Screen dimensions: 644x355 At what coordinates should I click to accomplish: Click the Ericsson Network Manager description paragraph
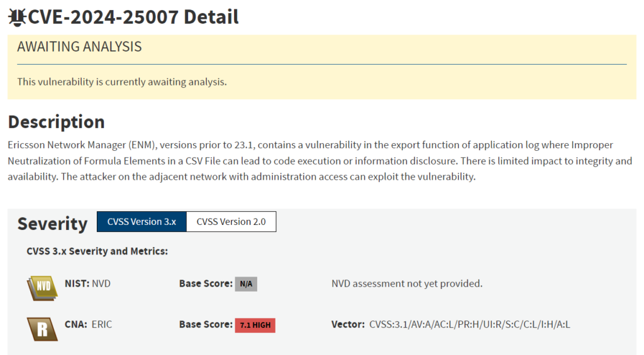(319, 161)
